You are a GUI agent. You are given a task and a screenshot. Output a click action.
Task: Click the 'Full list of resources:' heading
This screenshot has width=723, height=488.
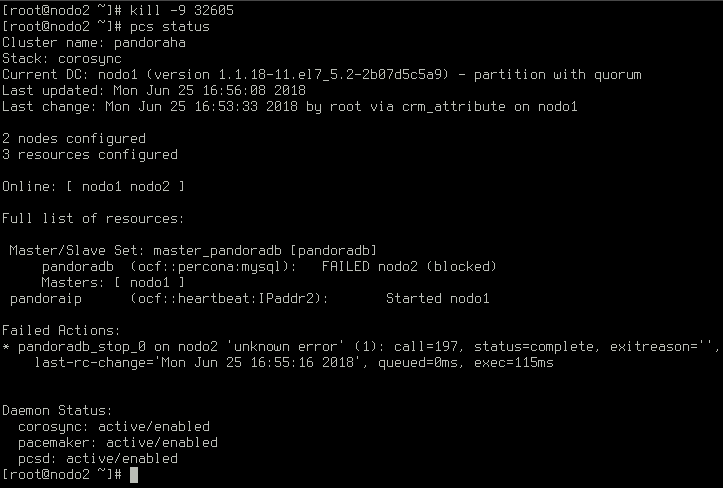click(x=93, y=219)
